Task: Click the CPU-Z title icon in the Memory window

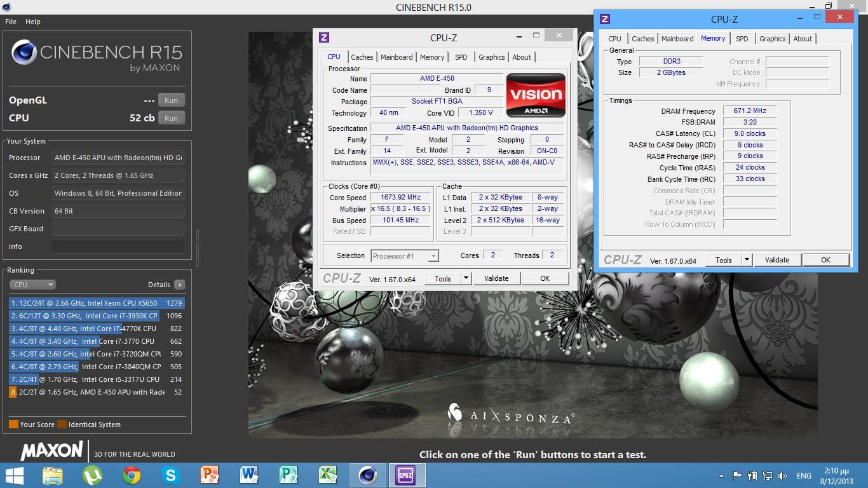Action: [x=605, y=19]
